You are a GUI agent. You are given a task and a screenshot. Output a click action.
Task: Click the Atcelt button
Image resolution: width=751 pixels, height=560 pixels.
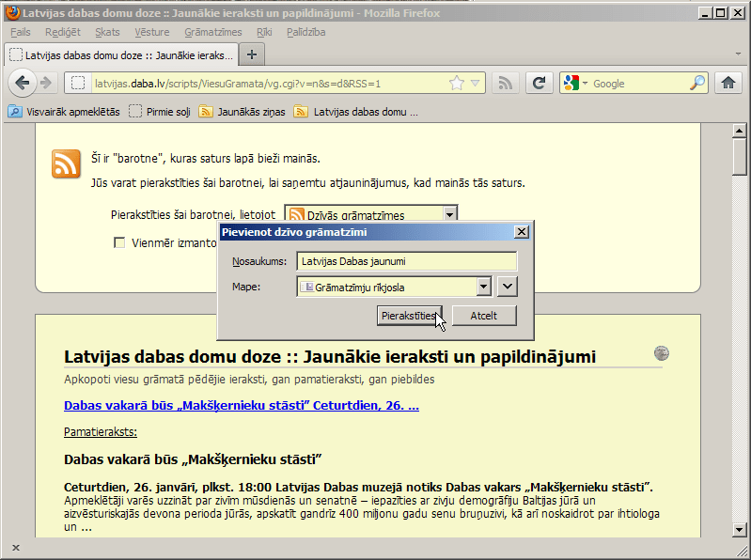pyautogui.click(x=484, y=316)
